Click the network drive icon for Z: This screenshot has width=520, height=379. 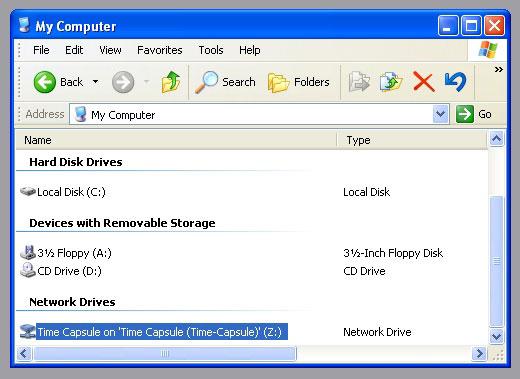27,331
